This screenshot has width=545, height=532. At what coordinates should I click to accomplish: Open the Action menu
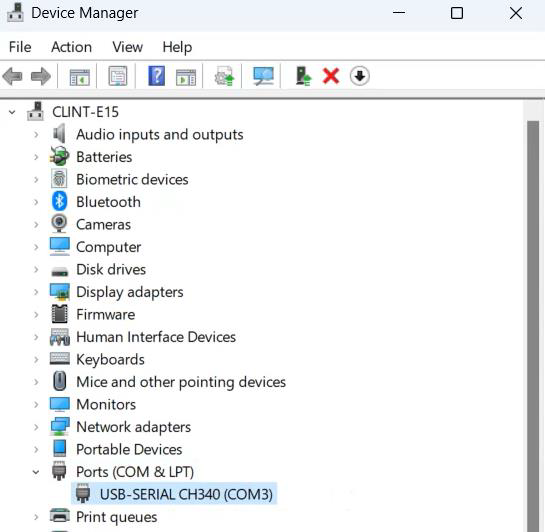point(72,47)
